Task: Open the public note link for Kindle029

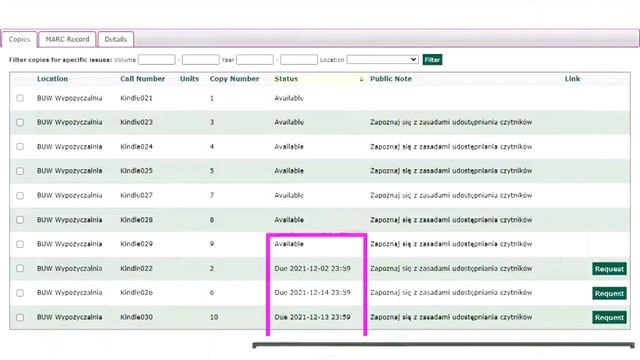Action: 451,244
